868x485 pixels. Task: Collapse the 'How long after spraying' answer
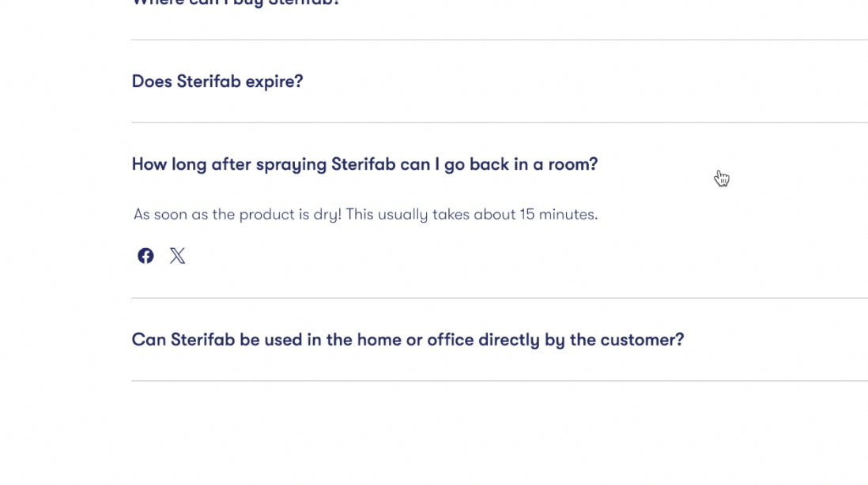(364, 164)
